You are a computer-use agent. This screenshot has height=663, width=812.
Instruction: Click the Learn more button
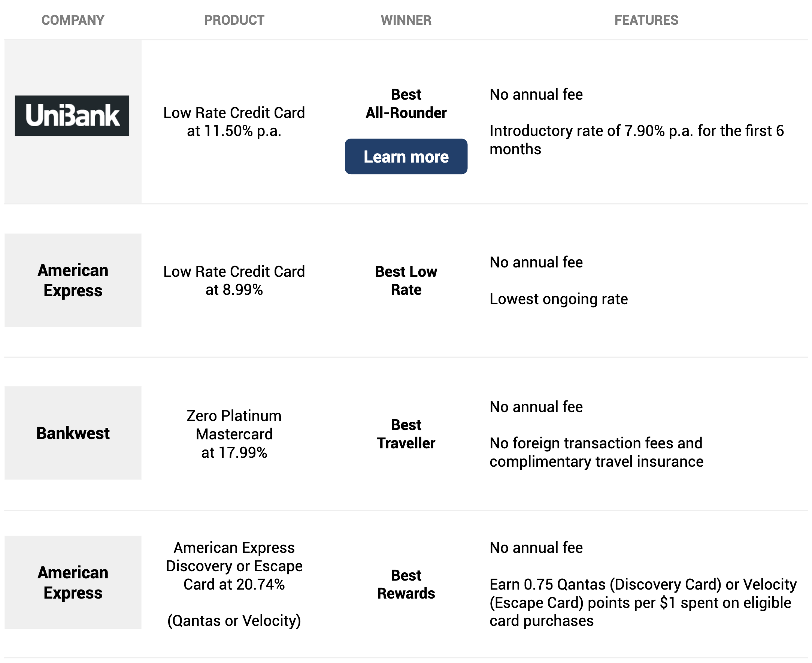[406, 157]
